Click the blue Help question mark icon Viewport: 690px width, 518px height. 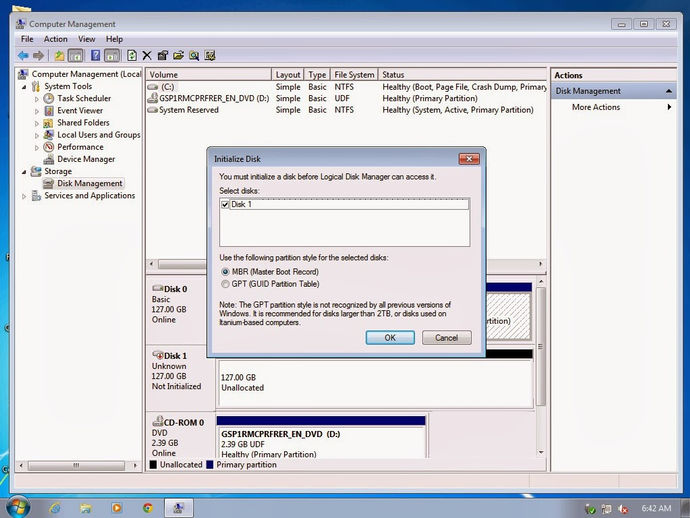95,55
